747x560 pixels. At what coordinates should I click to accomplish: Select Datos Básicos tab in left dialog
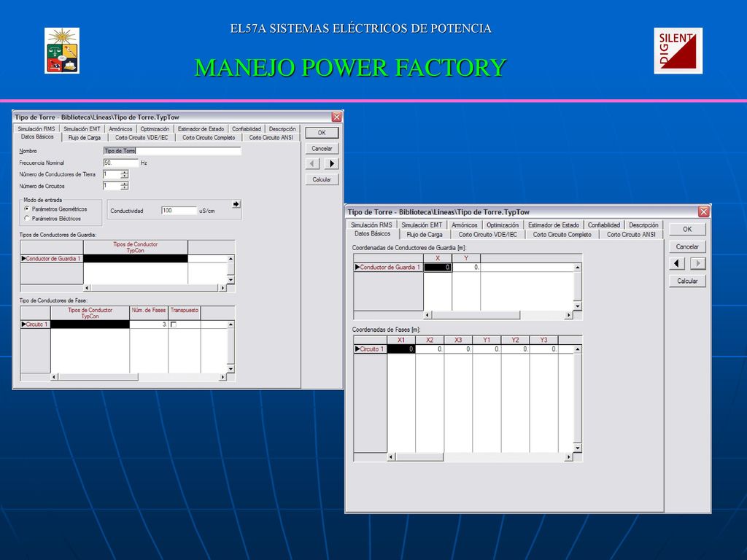click(x=37, y=136)
